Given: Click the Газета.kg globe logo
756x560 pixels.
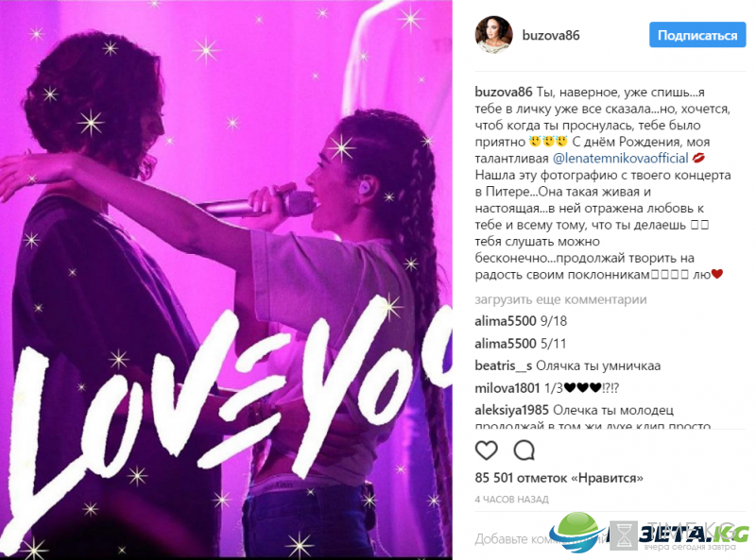Looking at the screenshot, I should pos(577,532).
